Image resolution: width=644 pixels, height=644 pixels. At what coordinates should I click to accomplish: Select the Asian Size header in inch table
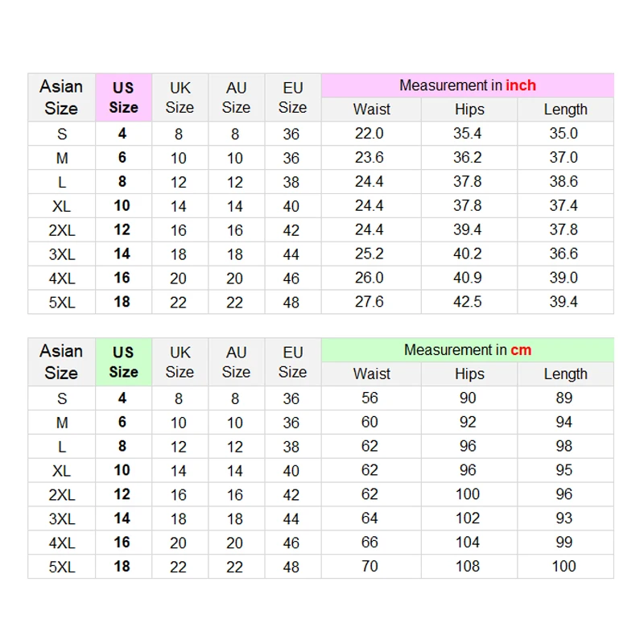click(62, 97)
